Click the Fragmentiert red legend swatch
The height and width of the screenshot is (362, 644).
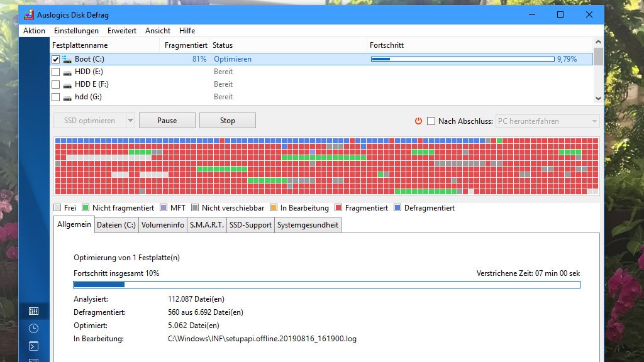338,207
